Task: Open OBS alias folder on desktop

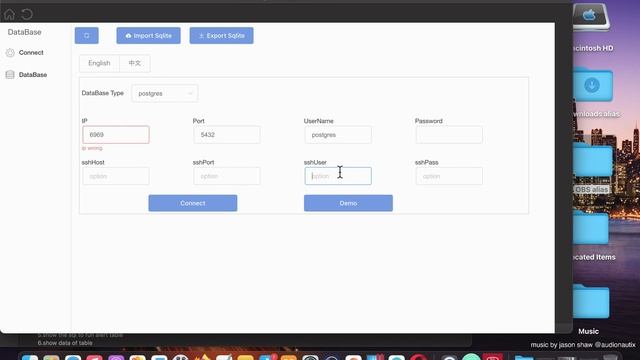Action: point(593,160)
